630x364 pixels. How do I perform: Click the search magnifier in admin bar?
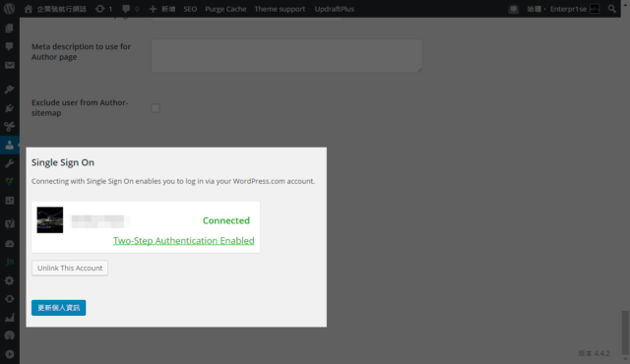click(611, 9)
